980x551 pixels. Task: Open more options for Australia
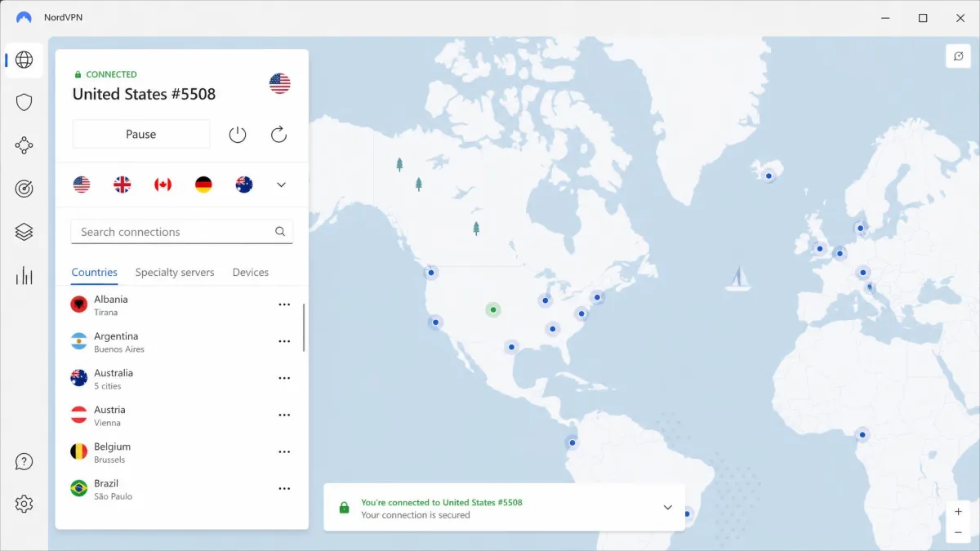click(x=284, y=378)
